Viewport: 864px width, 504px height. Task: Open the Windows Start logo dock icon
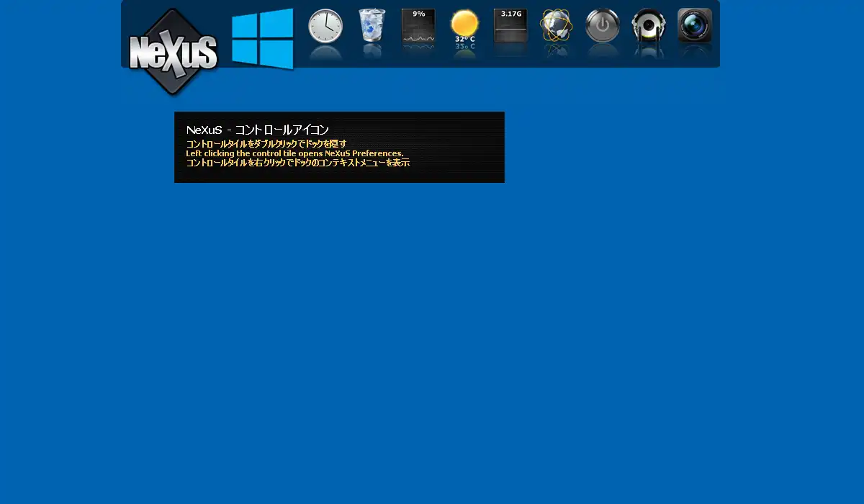coord(263,39)
